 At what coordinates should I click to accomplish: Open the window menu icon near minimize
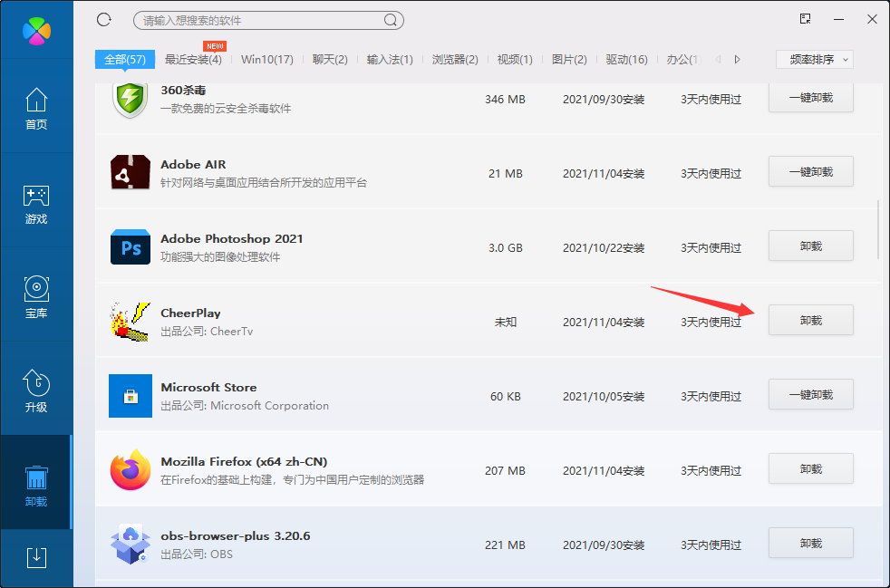click(x=805, y=19)
